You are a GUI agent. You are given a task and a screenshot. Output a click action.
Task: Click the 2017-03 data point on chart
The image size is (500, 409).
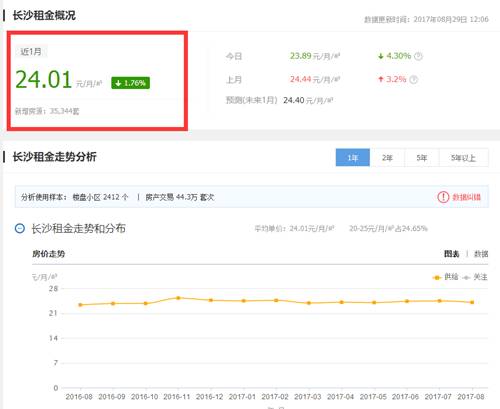pos(309,303)
